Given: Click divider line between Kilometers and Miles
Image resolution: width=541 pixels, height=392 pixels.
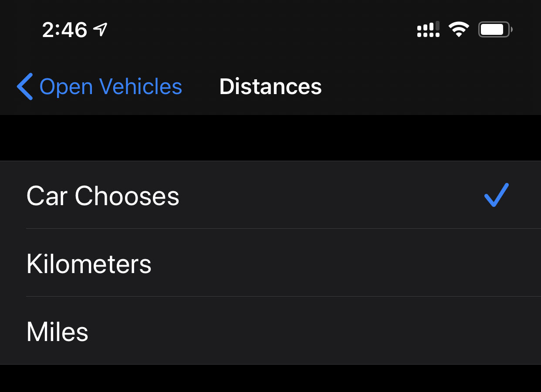Looking at the screenshot, I should (x=283, y=297).
